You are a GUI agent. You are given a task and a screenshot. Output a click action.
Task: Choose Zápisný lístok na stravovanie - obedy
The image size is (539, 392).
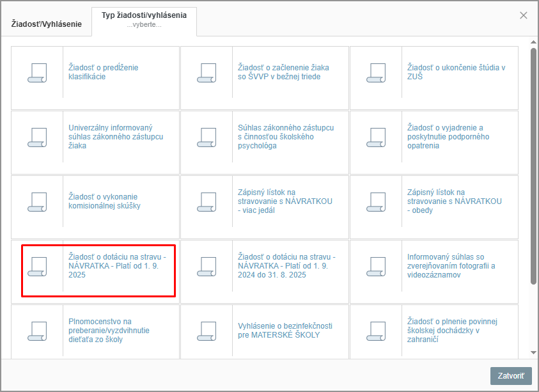pyautogui.click(x=454, y=201)
